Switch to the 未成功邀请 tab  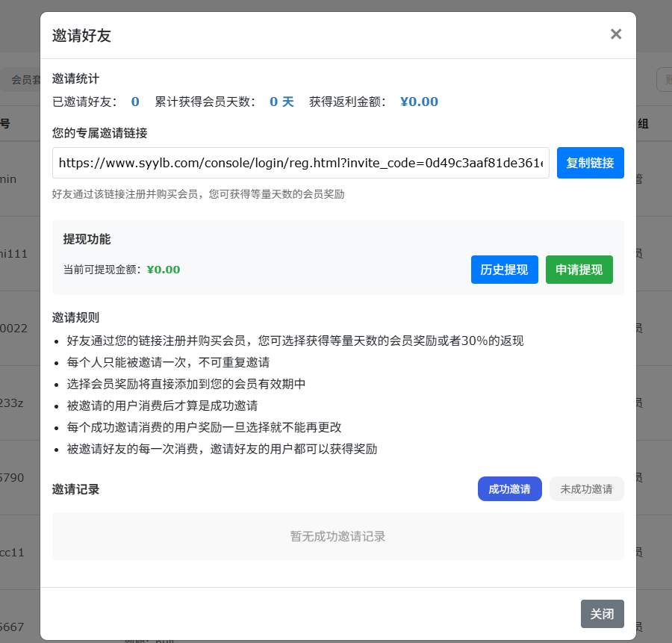point(586,488)
